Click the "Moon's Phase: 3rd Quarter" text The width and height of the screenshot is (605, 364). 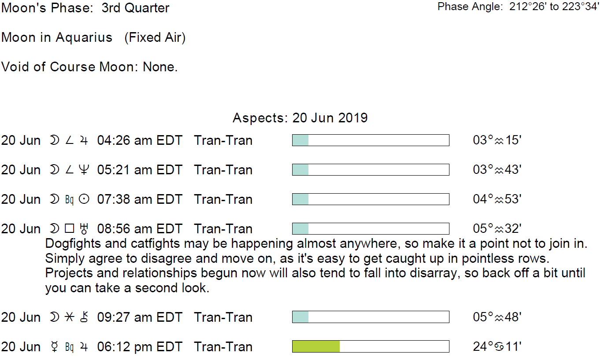click(x=85, y=8)
